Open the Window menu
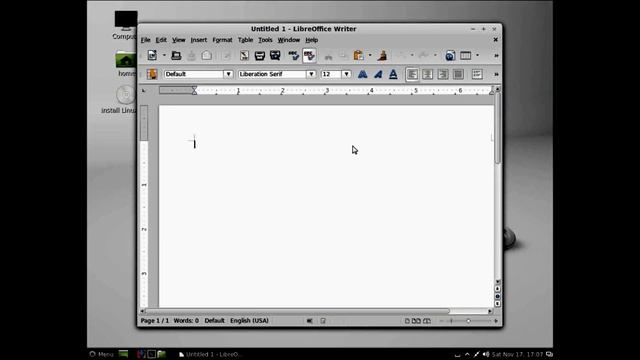 289,40
